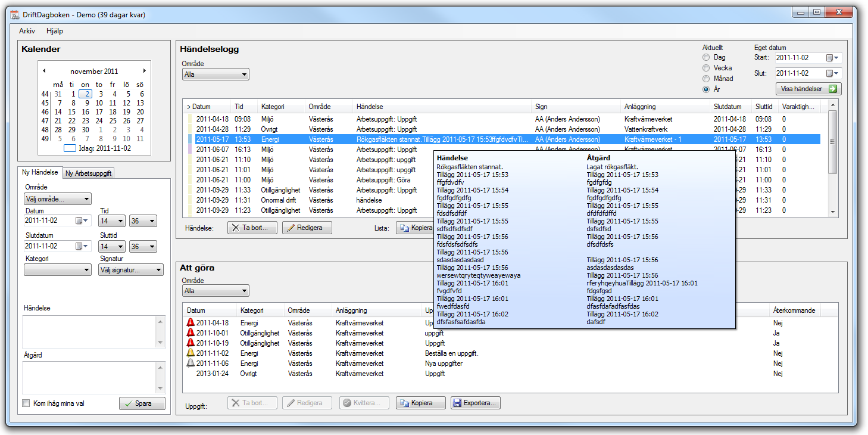Select the Dag radio button
Viewport: 868px width, 435px height.
[x=706, y=58]
